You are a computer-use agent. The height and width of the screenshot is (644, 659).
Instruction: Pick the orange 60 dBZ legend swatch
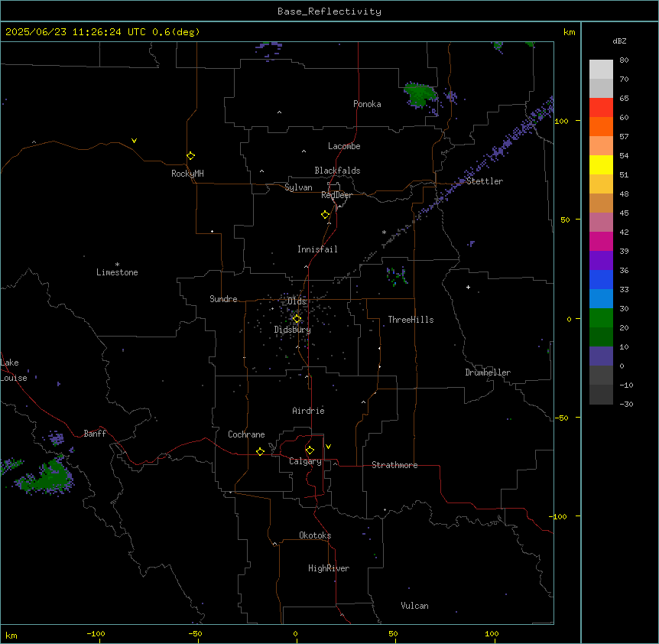(x=601, y=126)
